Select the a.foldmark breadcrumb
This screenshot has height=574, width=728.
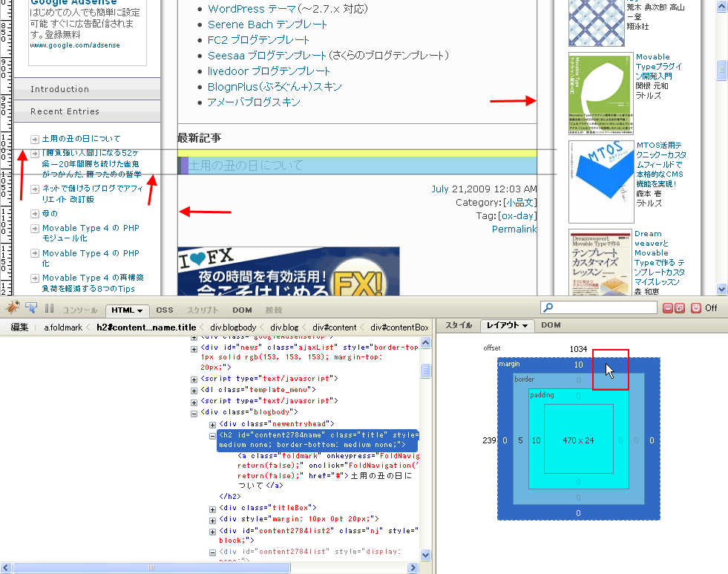click(x=63, y=327)
